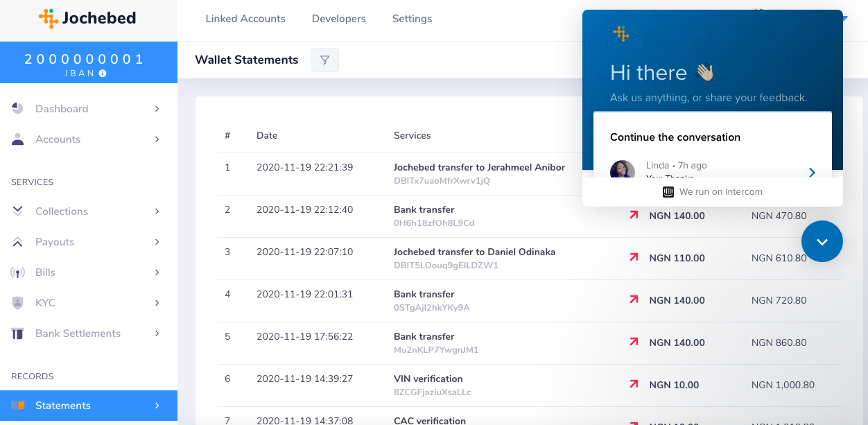The height and width of the screenshot is (425, 868).
Task: Click balance NGN 470.80
Action: pyautogui.click(x=779, y=216)
